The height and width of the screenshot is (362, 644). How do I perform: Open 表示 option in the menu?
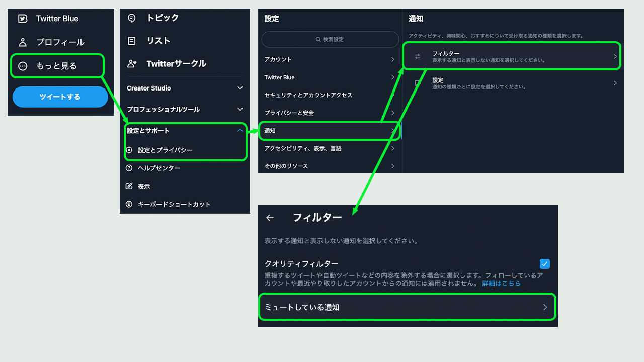(144, 186)
